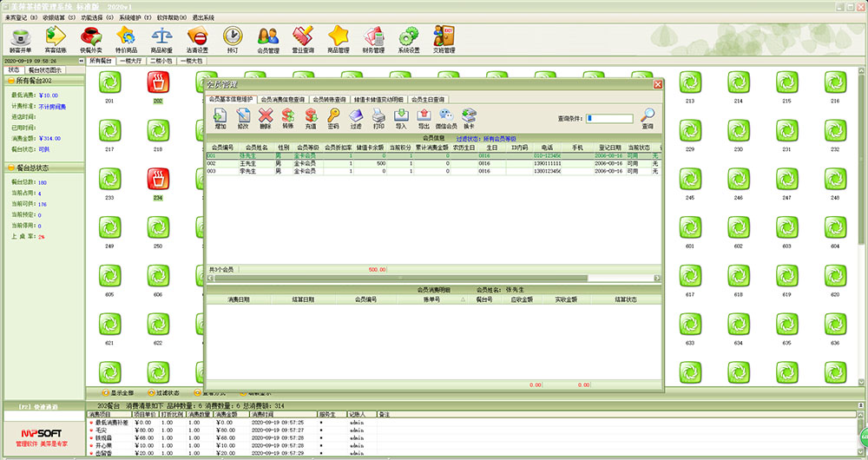
Task: Open 会员管理 in main toolbar
Action: tap(268, 39)
